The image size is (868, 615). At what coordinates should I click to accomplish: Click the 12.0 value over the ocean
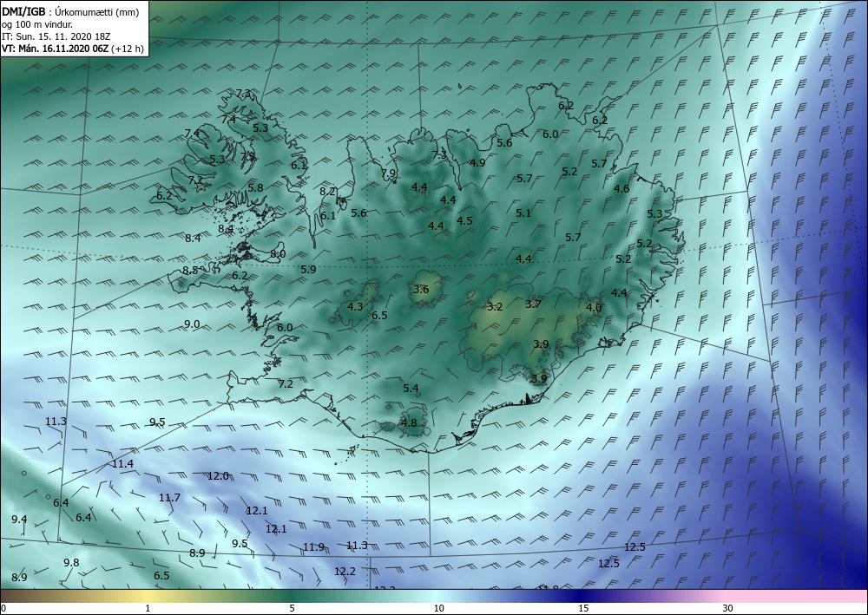click(218, 475)
